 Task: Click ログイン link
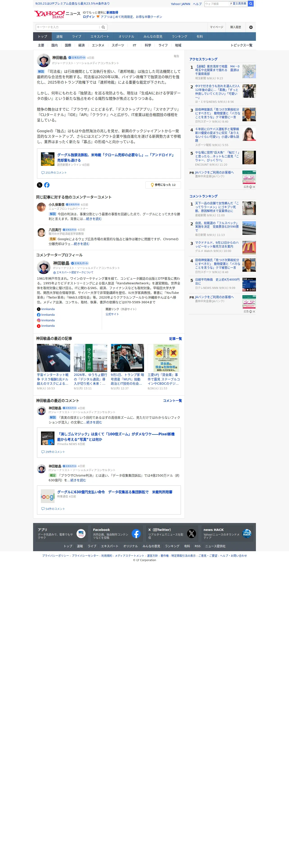88,17
